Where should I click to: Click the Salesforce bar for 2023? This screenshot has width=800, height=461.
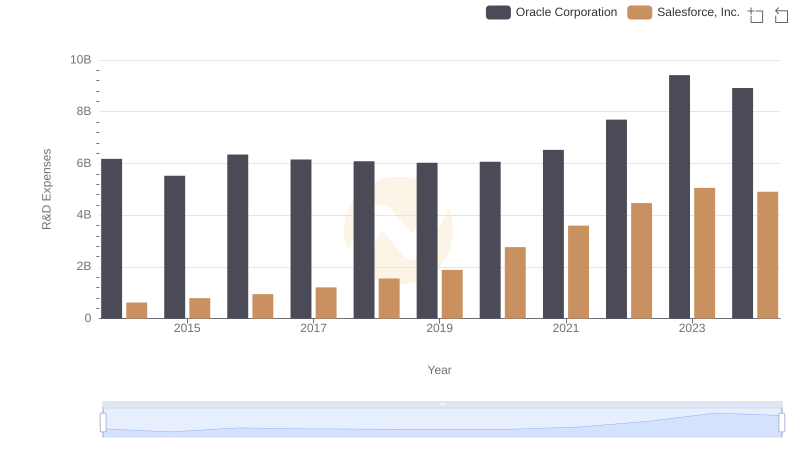pyautogui.click(x=705, y=253)
